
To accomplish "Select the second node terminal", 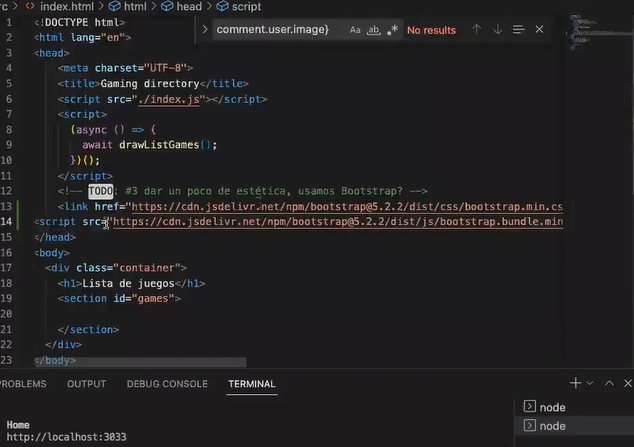I will [x=574, y=426].
